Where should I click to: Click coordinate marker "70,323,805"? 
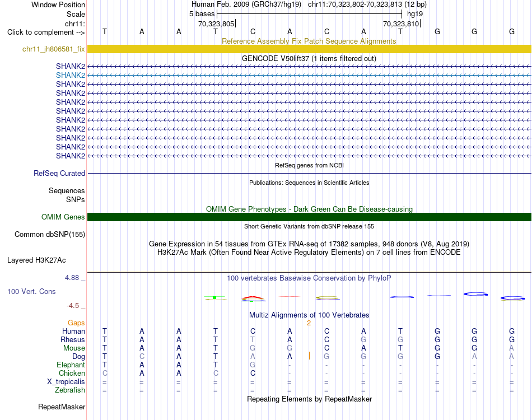(217, 24)
